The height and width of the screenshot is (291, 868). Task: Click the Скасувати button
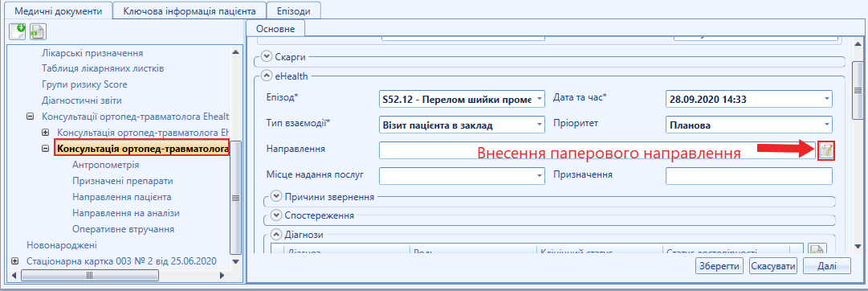coord(773,265)
